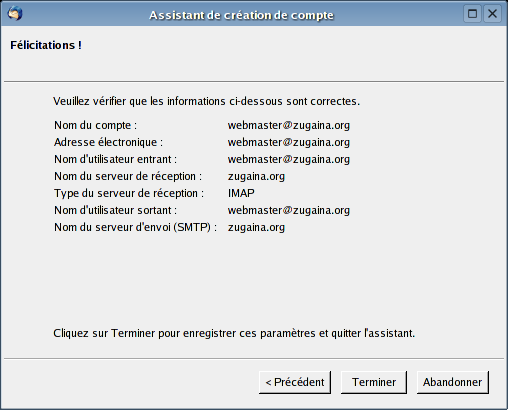508x410 pixels.
Task: Click the Thunderbird icon in title bar
Action: (x=15, y=14)
